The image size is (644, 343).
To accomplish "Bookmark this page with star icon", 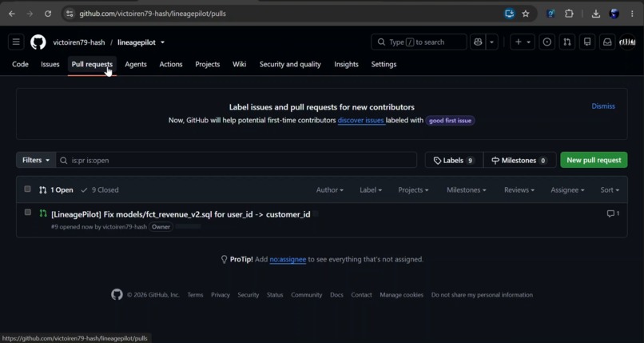I will click(x=526, y=14).
